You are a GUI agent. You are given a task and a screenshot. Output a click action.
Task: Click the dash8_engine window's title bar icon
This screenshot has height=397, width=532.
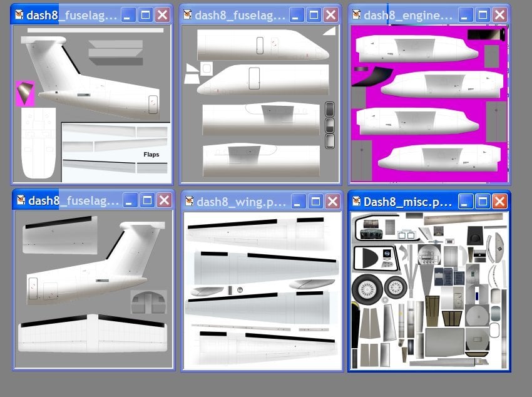pos(356,14)
